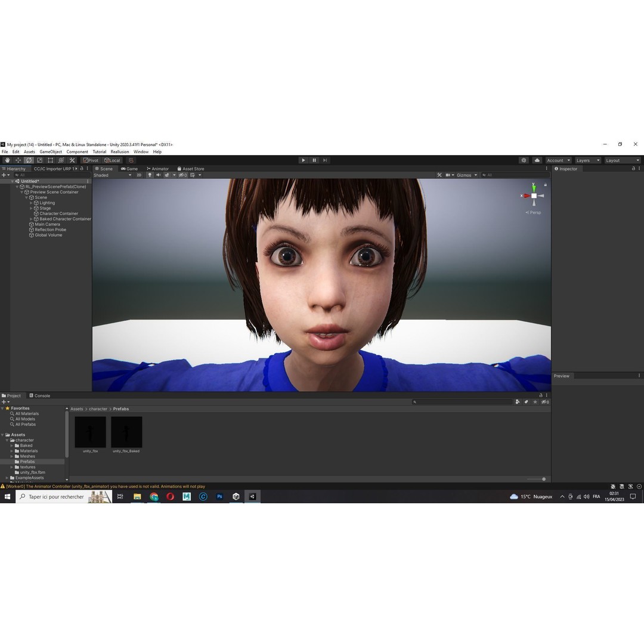This screenshot has width=644, height=644.
Task: Switch to the Animator tab
Action: 157,169
